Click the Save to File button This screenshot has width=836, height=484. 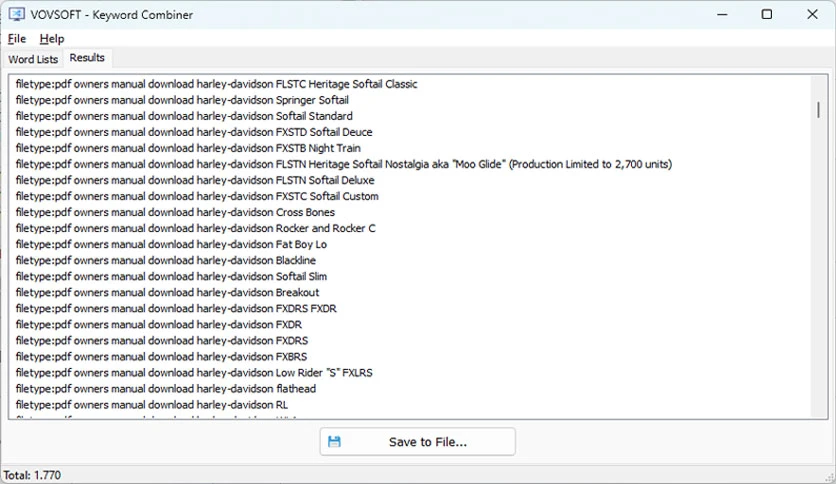[x=417, y=441]
